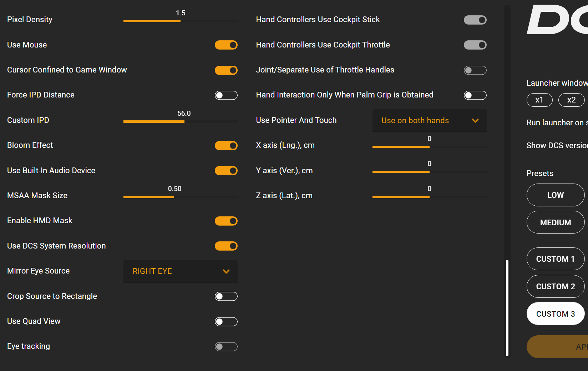Disable the Enable HMD Mask switch
This screenshot has height=371, width=588.
(x=226, y=221)
